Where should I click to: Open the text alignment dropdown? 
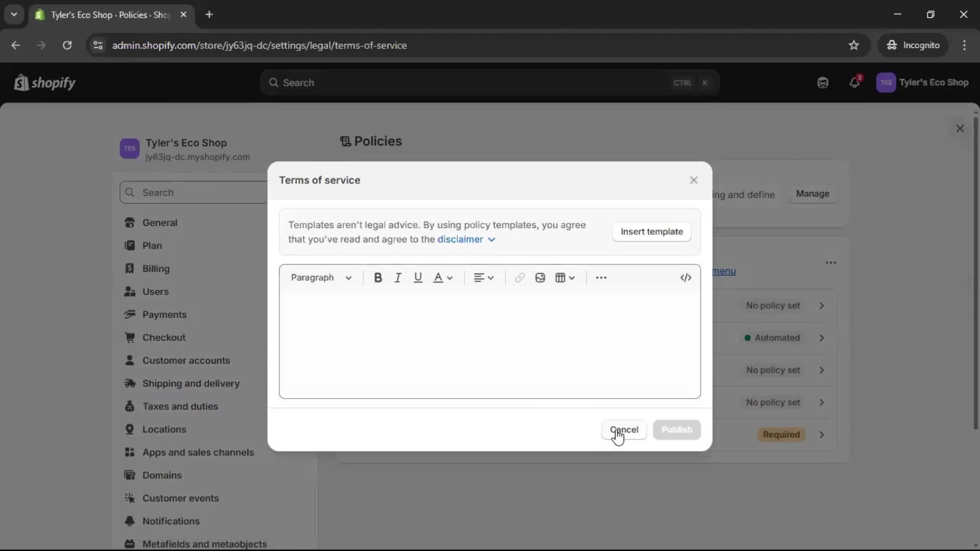[483, 278]
